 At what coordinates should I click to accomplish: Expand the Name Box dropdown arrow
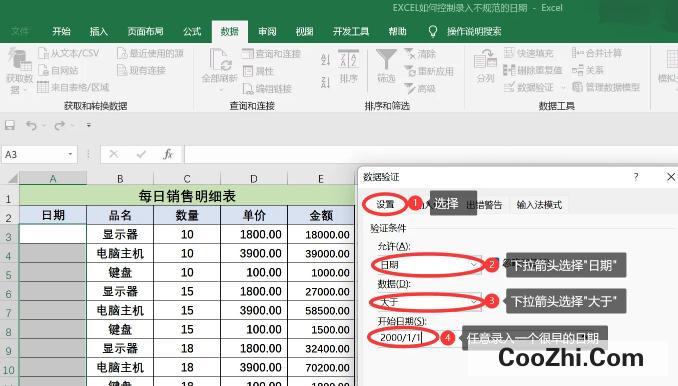point(70,154)
